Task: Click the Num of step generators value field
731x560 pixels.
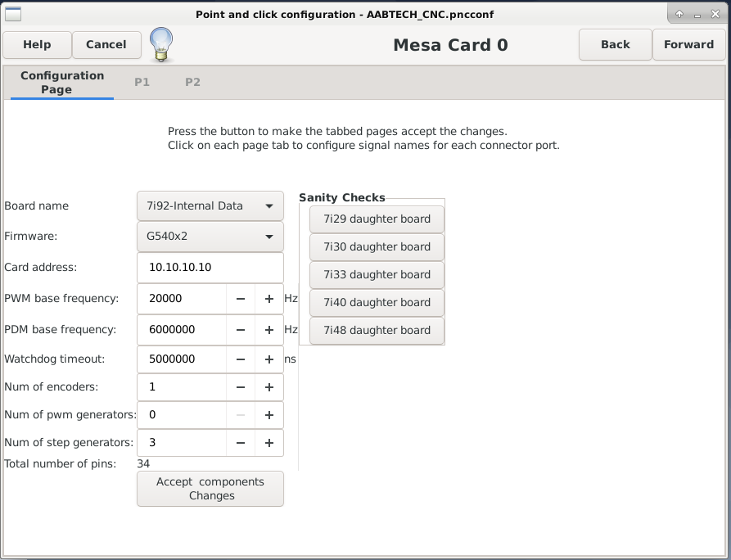Action: pos(182,443)
